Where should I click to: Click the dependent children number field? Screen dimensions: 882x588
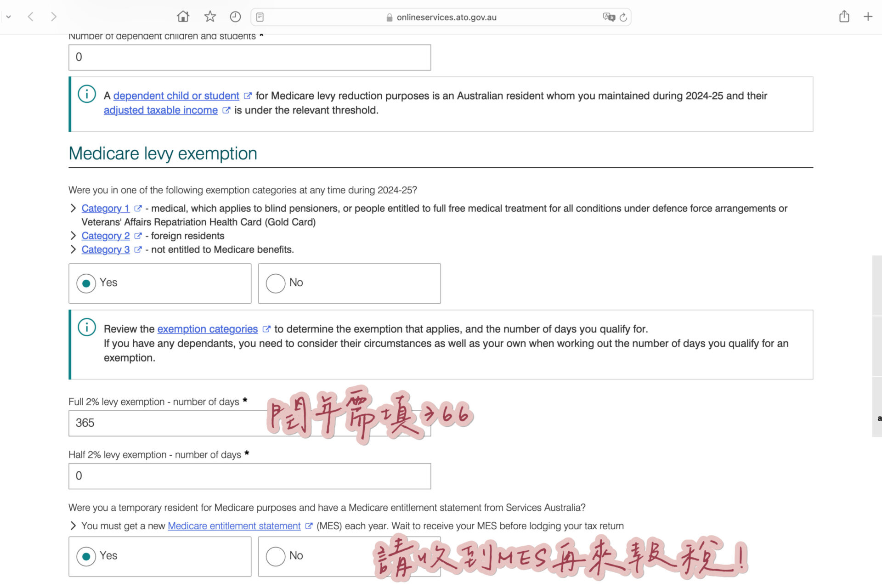pyautogui.click(x=249, y=57)
